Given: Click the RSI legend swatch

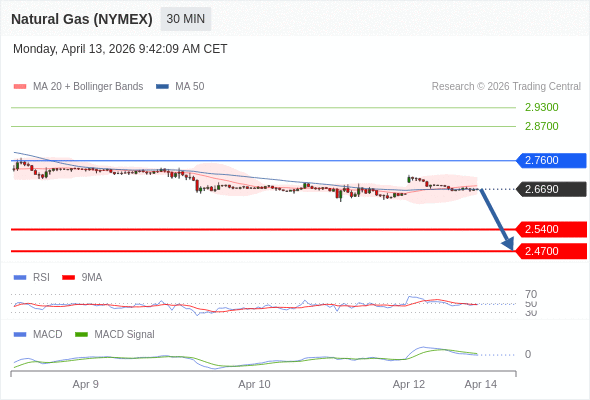Looking at the screenshot, I should point(20,278).
